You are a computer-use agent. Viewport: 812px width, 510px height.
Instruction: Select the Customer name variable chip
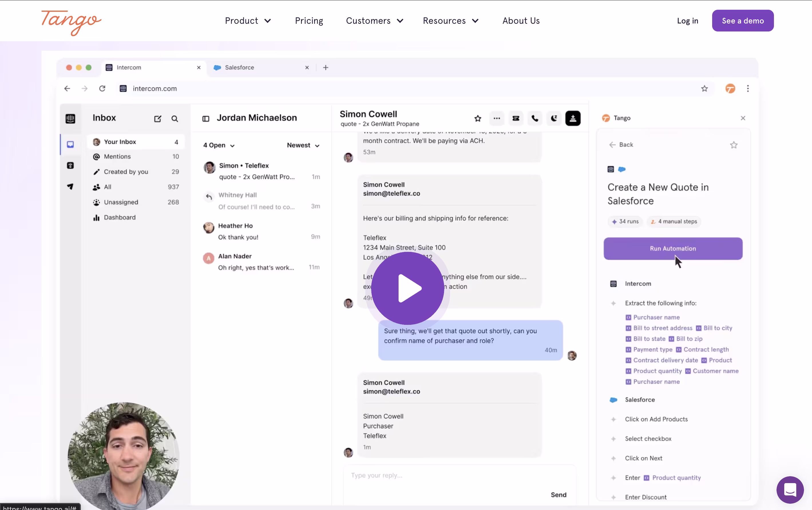pyautogui.click(x=712, y=371)
